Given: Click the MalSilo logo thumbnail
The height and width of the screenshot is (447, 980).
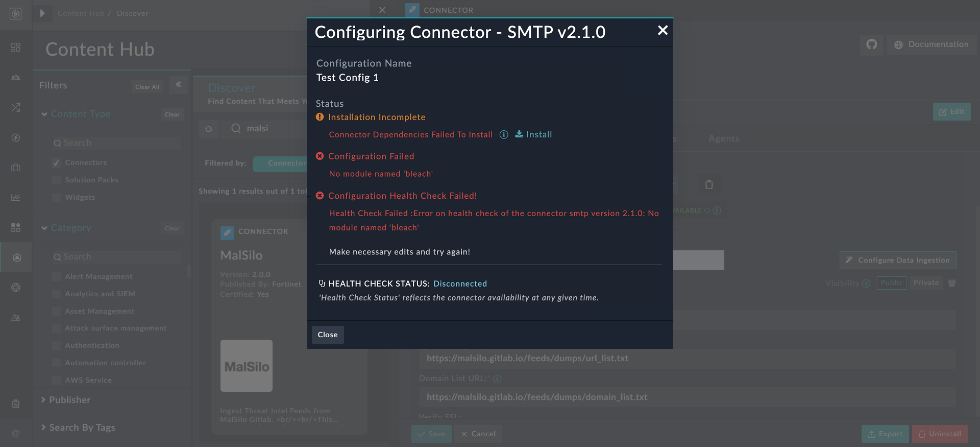Looking at the screenshot, I should coord(247,366).
